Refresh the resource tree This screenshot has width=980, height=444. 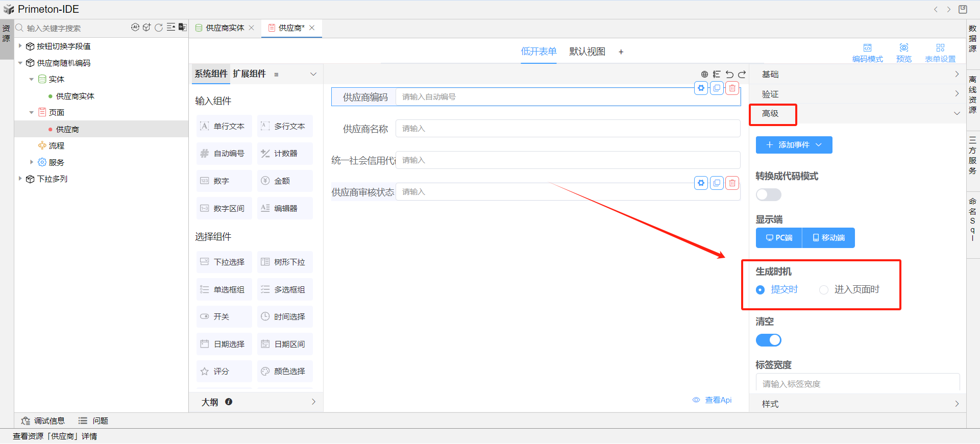(x=159, y=28)
